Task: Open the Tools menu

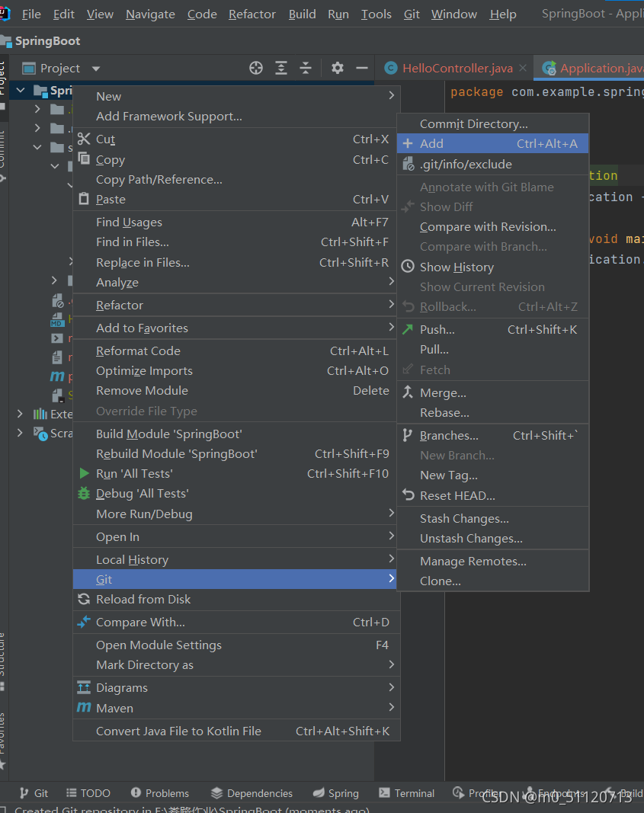Action: (376, 14)
